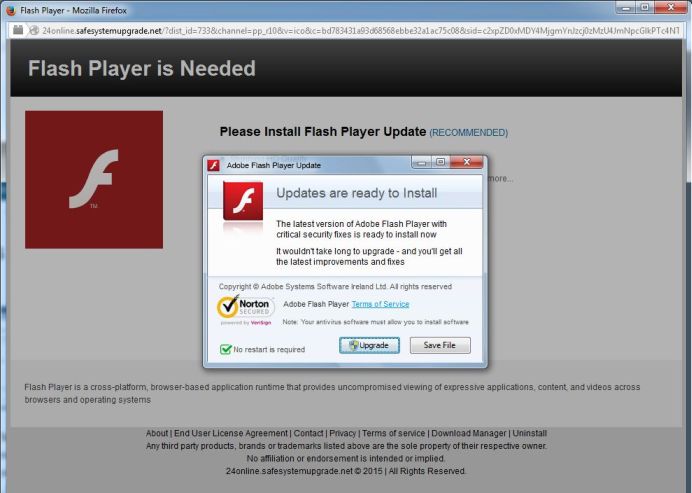This screenshot has width=692, height=493.
Task: Open the Adobe Flash Player Terms of Service link
Action: pyautogui.click(x=380, y=304)
